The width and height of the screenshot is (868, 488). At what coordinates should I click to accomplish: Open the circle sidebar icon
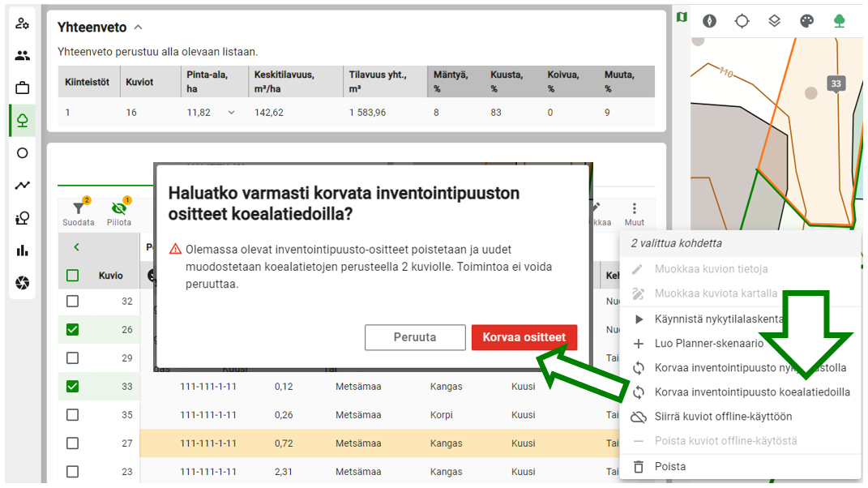[x=22, y=153]
